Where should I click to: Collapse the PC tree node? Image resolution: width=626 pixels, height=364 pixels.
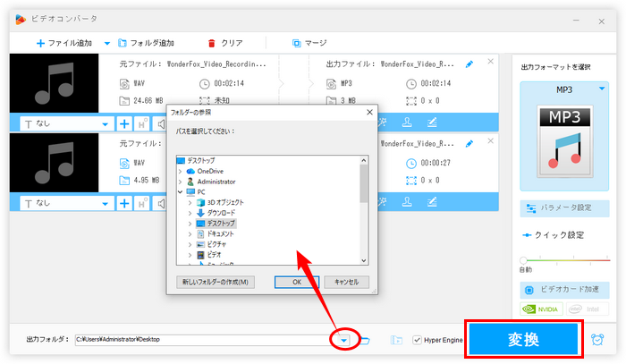click(180, 192)
